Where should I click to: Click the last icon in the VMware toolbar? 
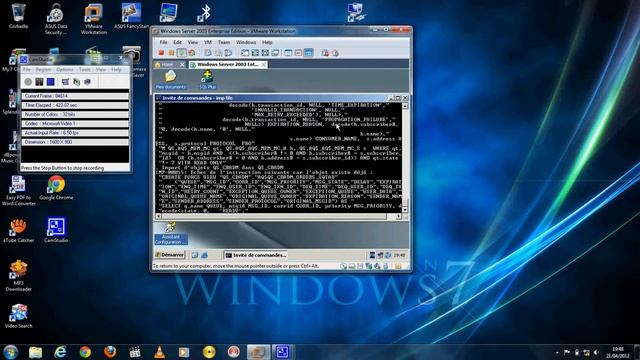pos(335,53)
